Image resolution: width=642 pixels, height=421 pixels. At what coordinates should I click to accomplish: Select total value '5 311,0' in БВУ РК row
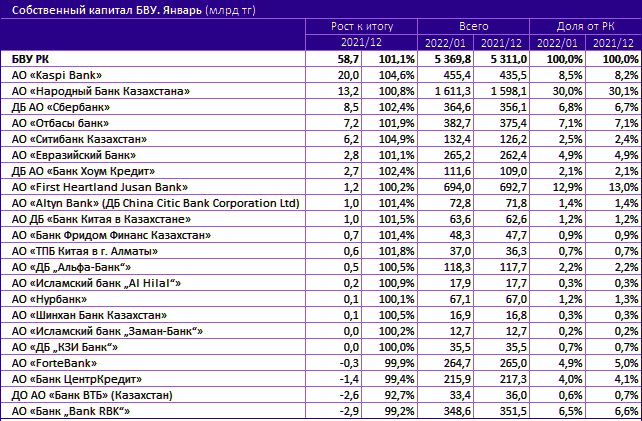pyautogui.click(x=509, y=59)
